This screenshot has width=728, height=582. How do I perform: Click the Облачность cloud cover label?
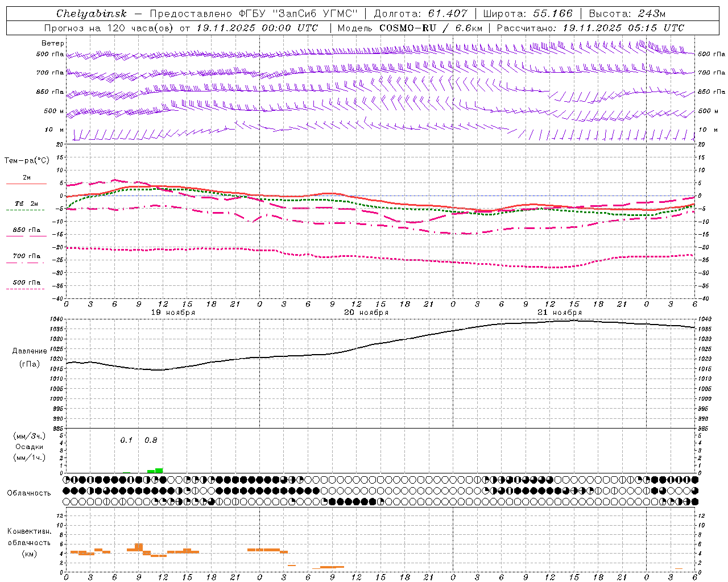(29, 493)
